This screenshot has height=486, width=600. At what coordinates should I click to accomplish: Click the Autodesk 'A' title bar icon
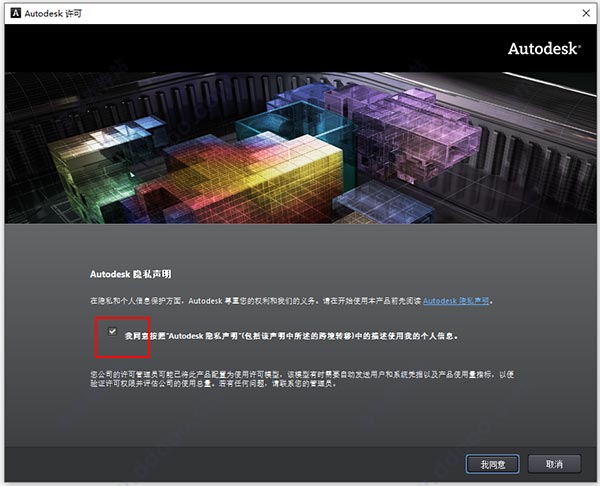point(13,12)
